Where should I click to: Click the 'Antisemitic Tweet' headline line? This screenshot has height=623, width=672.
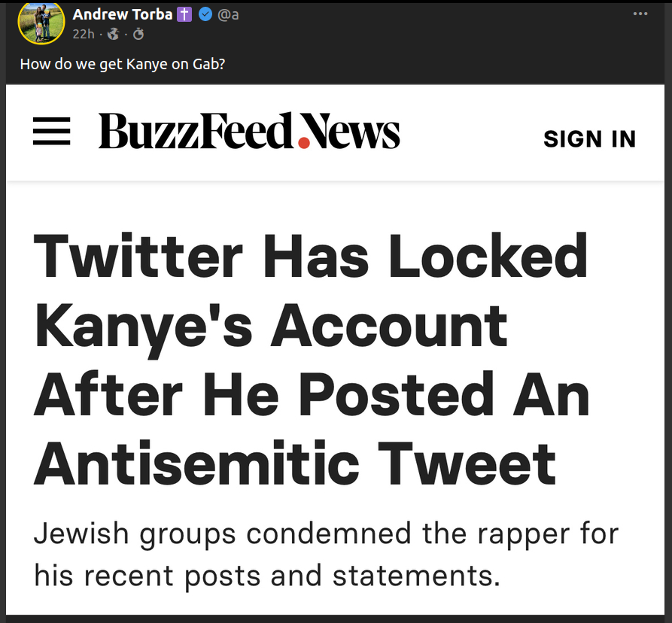[295, 464]
